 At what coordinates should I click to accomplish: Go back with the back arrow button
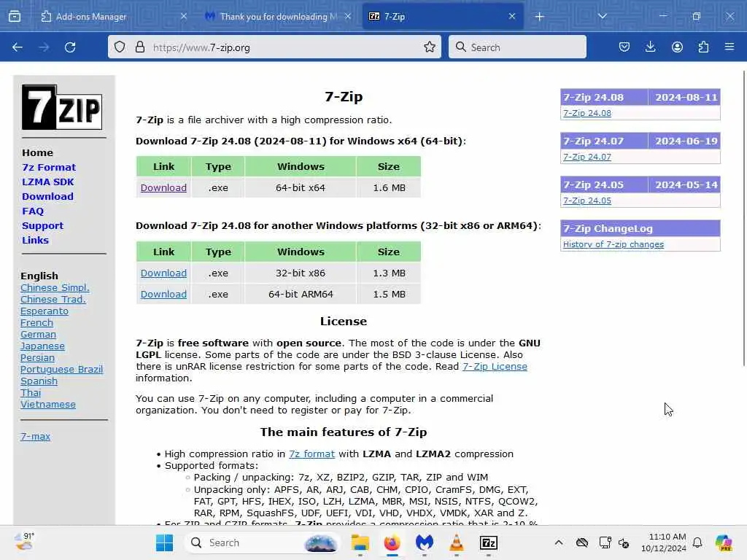pos(18,47)
